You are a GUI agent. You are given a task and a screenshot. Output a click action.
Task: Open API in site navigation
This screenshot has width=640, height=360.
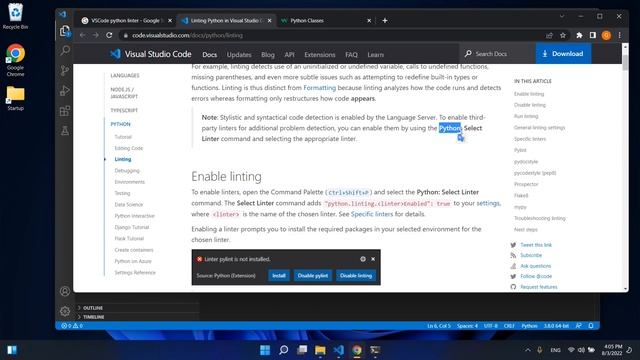pyautogui.click(x=289, y=55)
